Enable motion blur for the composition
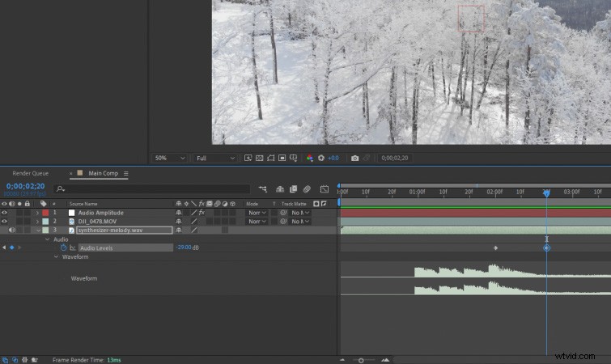This screenshot has width=611, height=364. (307, 189)
